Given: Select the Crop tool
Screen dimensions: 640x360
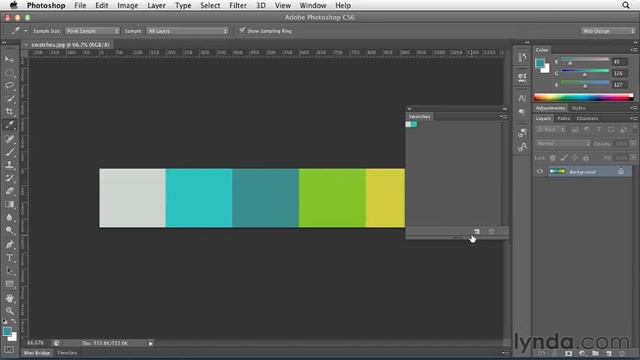Looking at the screenshot, I should point(9,111).
